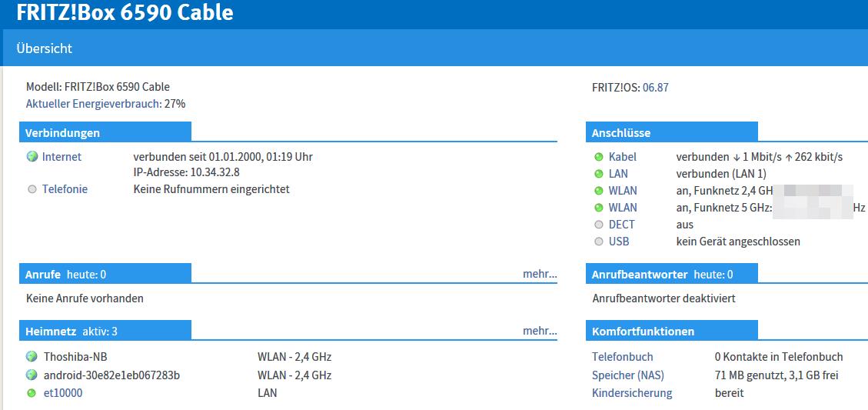Click the globe icon next to Thoshiba-NB

32,357
